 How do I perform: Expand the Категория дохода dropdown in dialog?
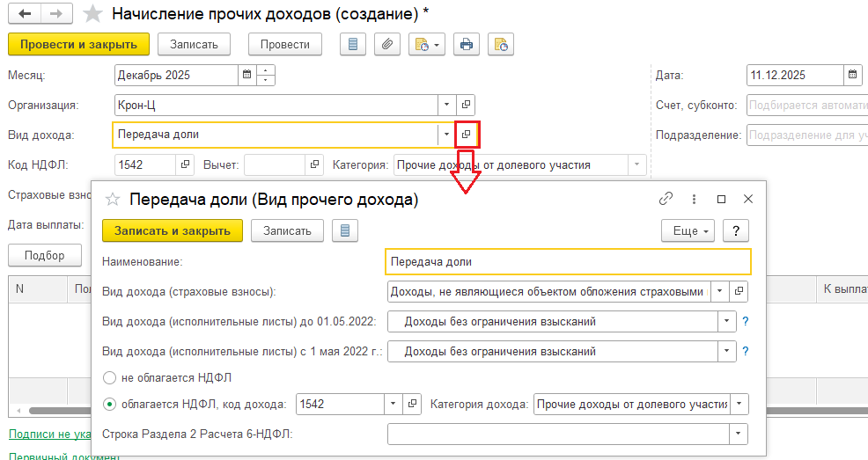pos(739,405)
